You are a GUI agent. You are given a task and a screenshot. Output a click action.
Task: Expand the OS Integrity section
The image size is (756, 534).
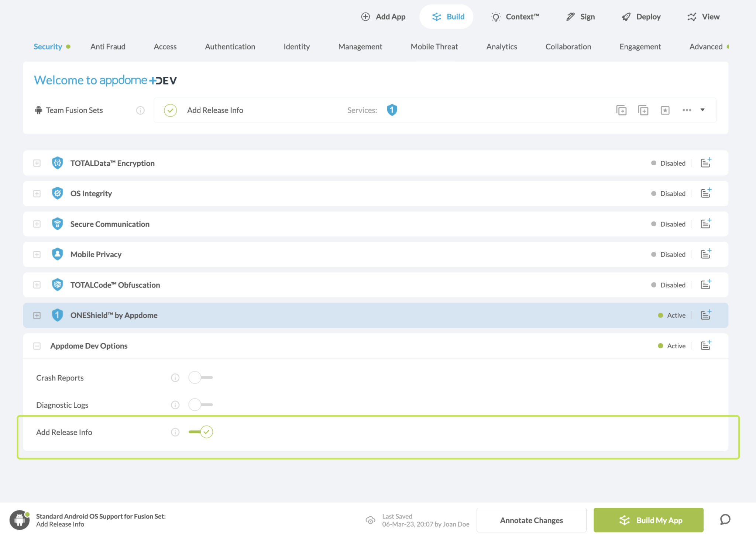(x=37, y=193)
